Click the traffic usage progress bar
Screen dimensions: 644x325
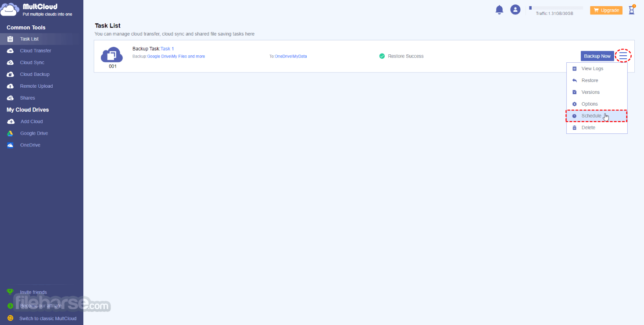pyautogui.click(x=556, y=8)
